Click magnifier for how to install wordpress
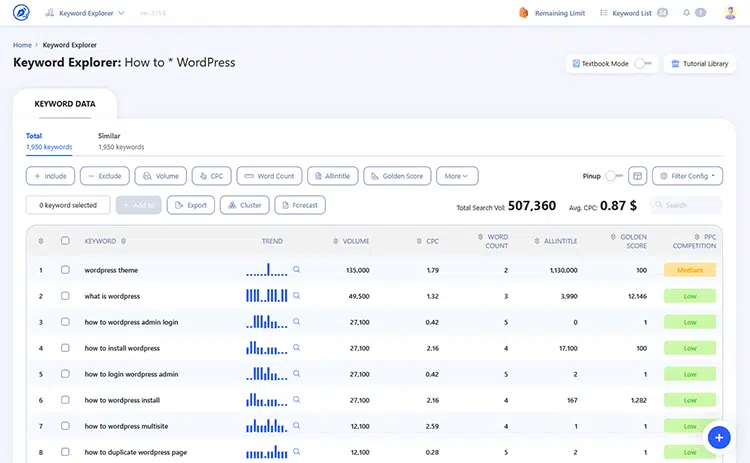750x463 pixels. pos(297,347)
